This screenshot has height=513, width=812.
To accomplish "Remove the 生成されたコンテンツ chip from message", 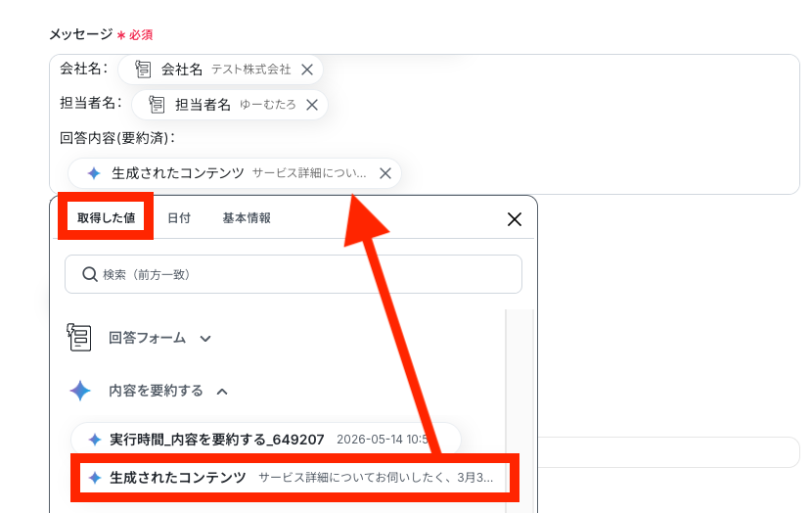I will [x=385, y=173].
